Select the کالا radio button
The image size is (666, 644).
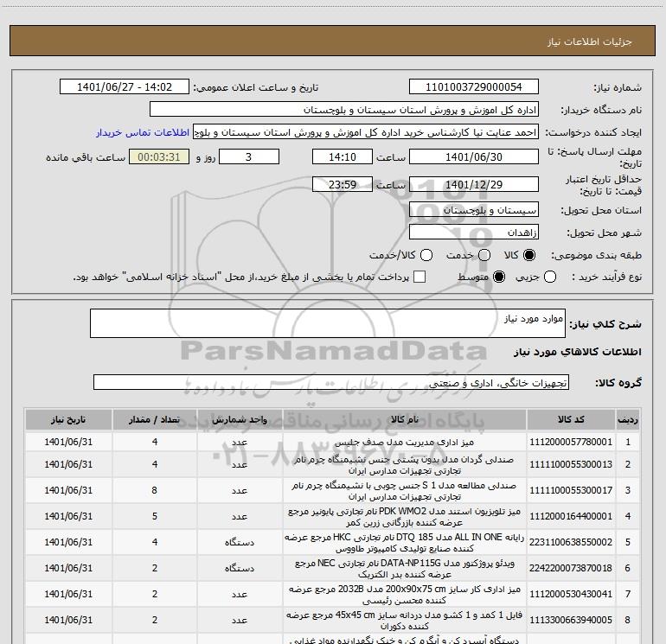point(529,255)
